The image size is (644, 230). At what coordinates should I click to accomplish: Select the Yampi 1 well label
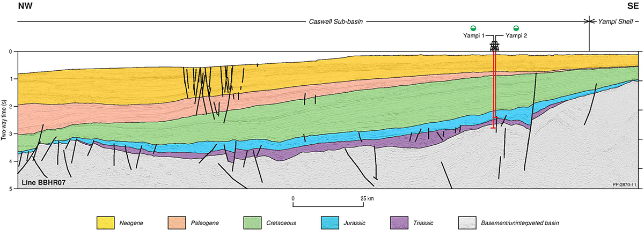tap(474, 35)
